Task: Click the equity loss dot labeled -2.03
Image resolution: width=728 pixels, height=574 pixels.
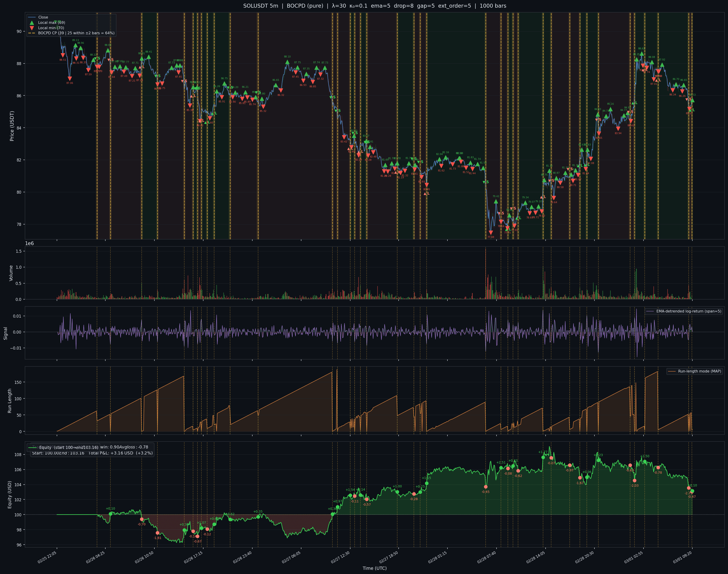Action: [634, 481]
